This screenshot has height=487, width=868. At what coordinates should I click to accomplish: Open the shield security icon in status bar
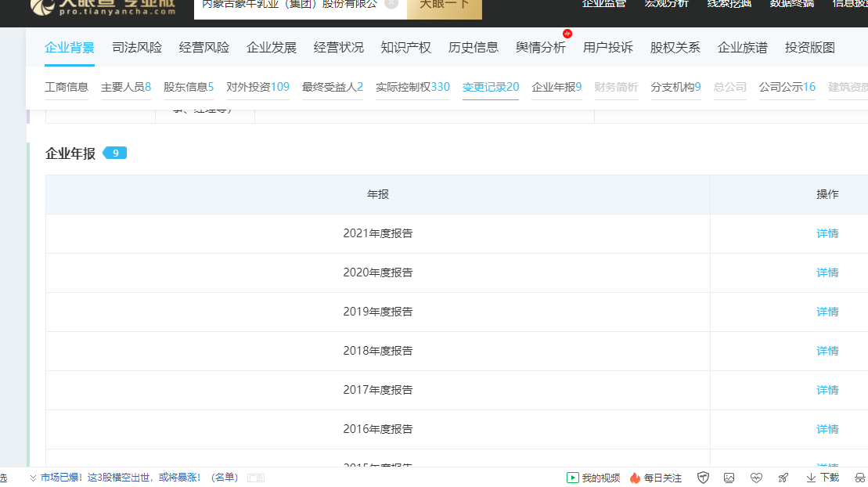click(703, 478)
